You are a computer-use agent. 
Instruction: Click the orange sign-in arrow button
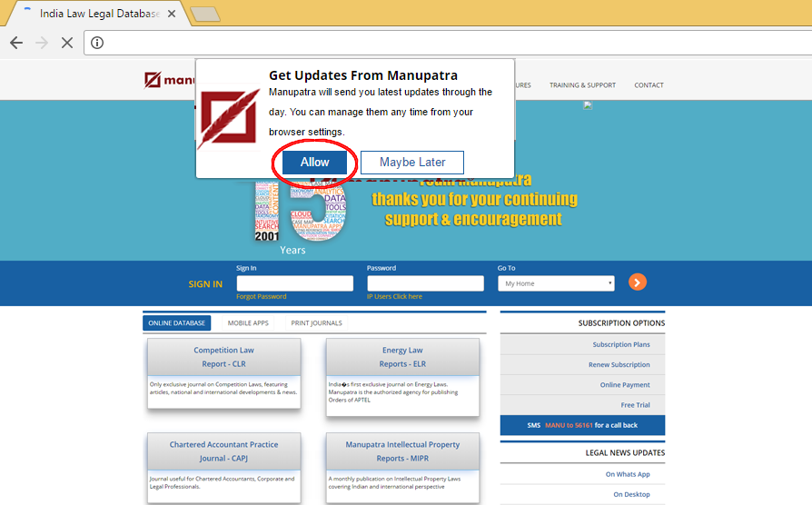[x=638, y=282]
